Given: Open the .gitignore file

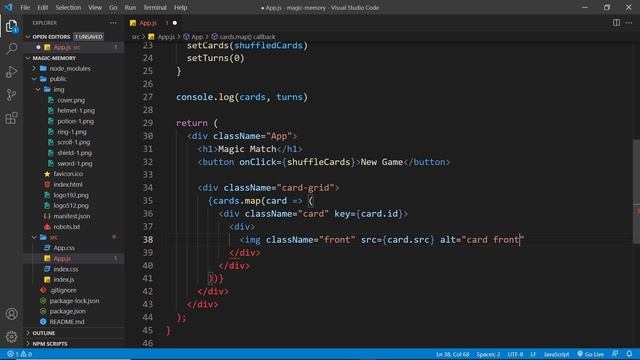Looking at the screenshot, I should point(73,290).
